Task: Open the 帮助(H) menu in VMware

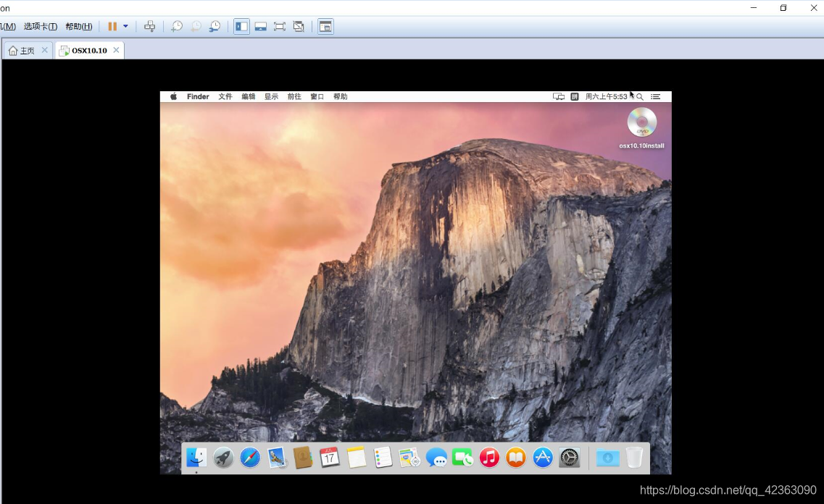Action: pyautogui.click(x=79, y=26)
